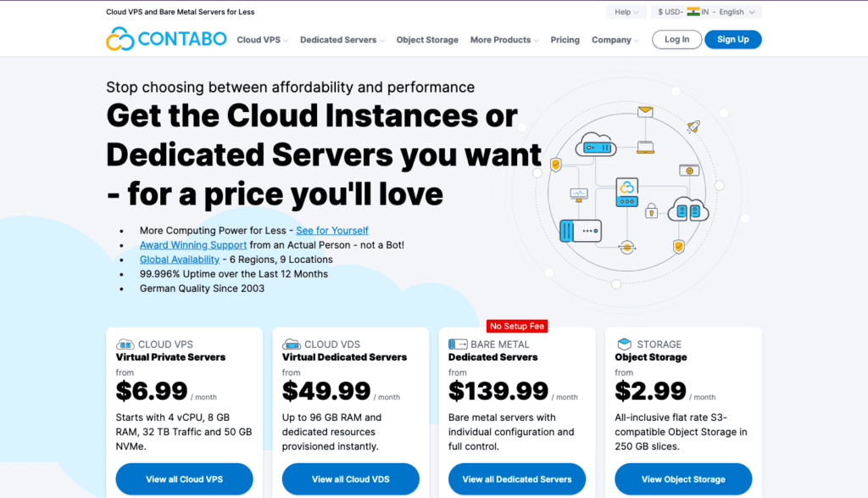Click the padlock icon in hero illustration

coord(652,210)
